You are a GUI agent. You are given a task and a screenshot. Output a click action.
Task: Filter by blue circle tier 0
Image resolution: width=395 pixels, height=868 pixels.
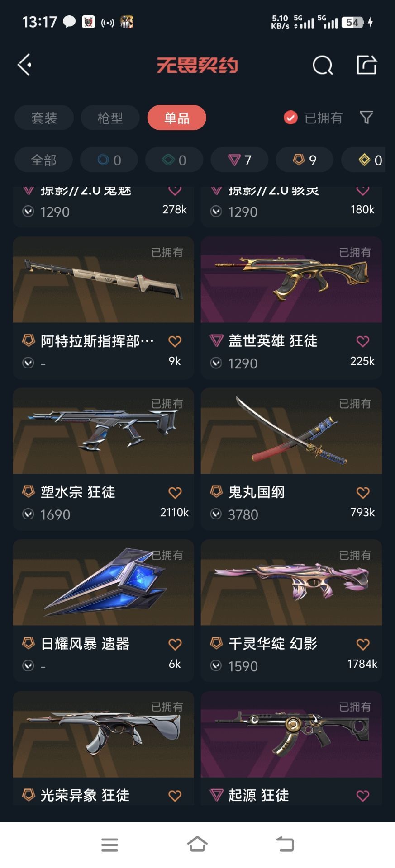click(109, 160)
